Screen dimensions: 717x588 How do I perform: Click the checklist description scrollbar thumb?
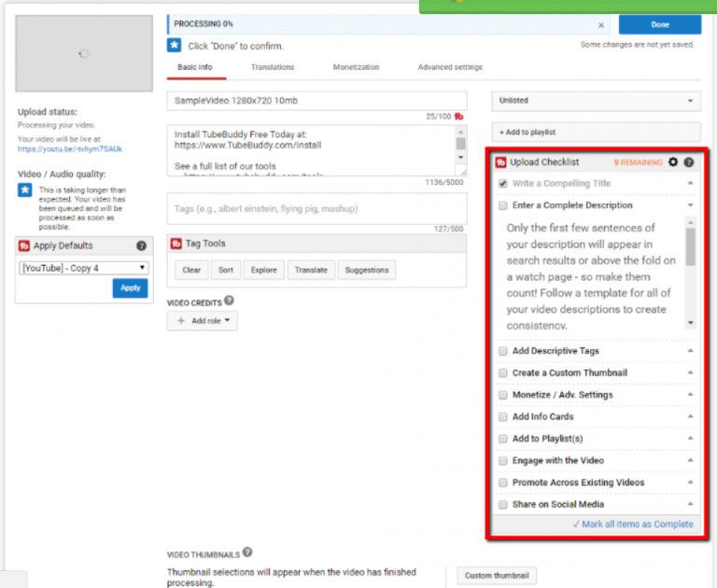point(691,247)
